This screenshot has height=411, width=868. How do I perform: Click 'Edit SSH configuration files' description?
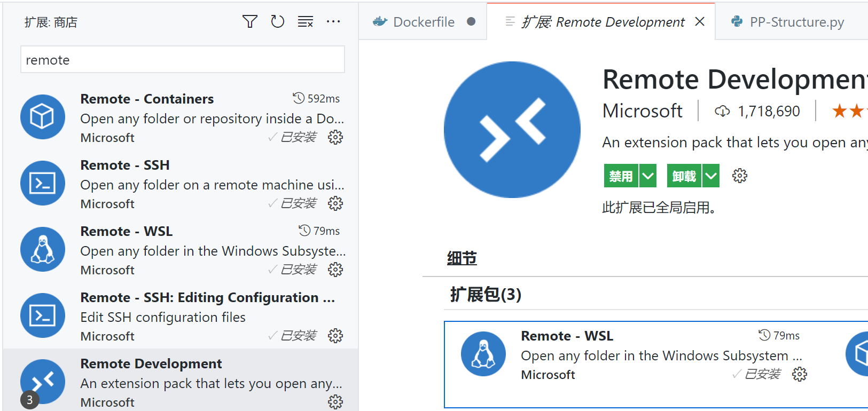click(x=163, y=317)
